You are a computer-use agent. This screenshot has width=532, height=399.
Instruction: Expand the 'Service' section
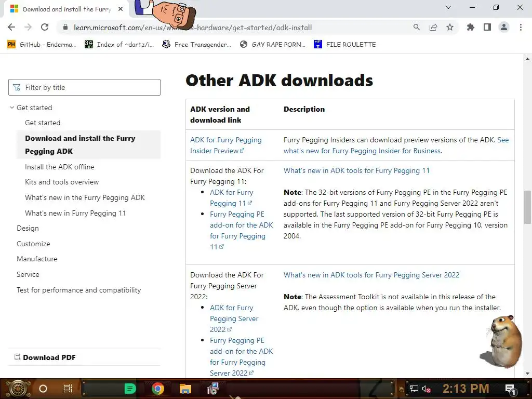click(x=28, y=274)
